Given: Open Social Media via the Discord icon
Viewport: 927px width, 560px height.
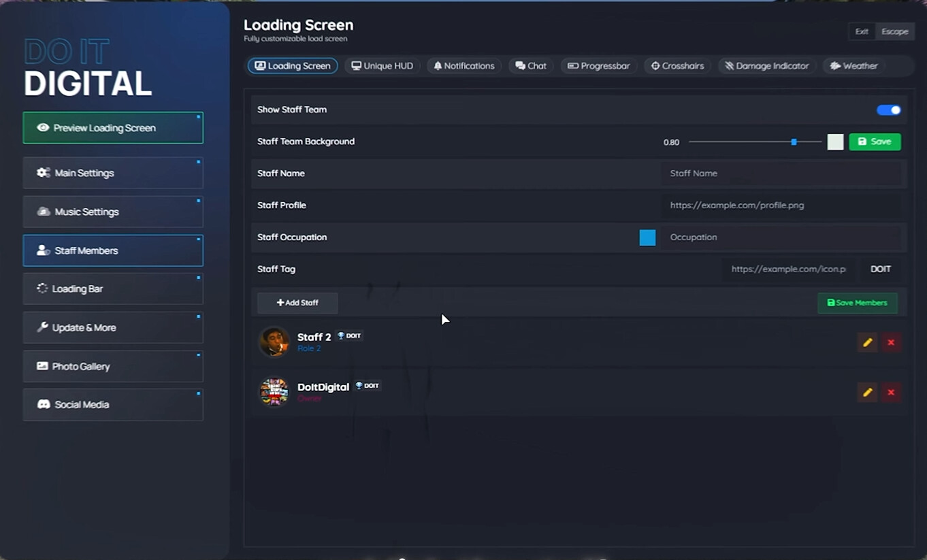Looking at the screenshot, I should coord(44,404).
